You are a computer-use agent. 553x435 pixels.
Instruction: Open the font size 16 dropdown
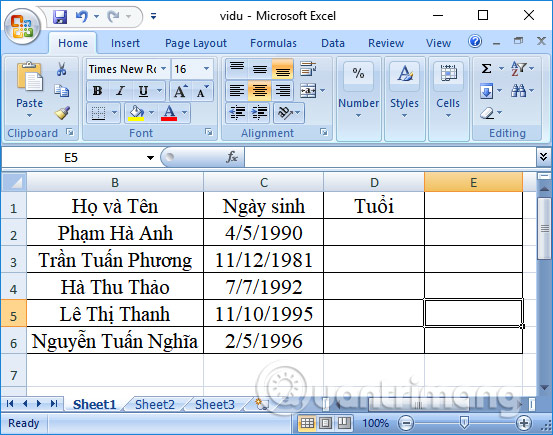[x=206, y=68]
